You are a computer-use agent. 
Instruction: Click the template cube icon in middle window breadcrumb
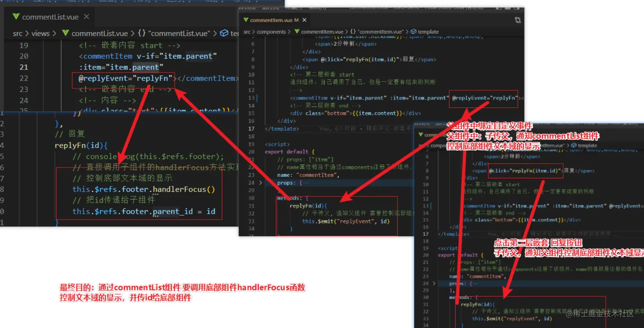[x=414, y=31]
